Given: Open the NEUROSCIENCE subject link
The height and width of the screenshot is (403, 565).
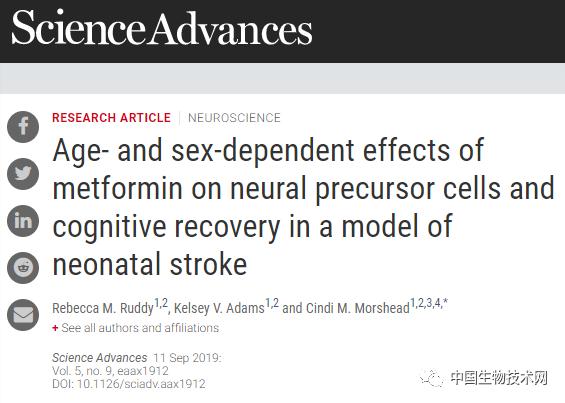Looking at the screenshot, I should point(234,118).
